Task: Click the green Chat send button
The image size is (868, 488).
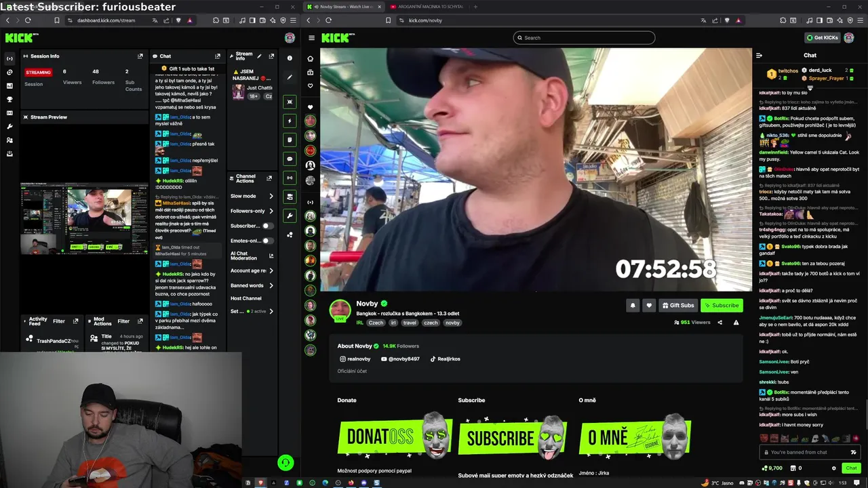Action: pyautogui.click(x=851, y=468)
